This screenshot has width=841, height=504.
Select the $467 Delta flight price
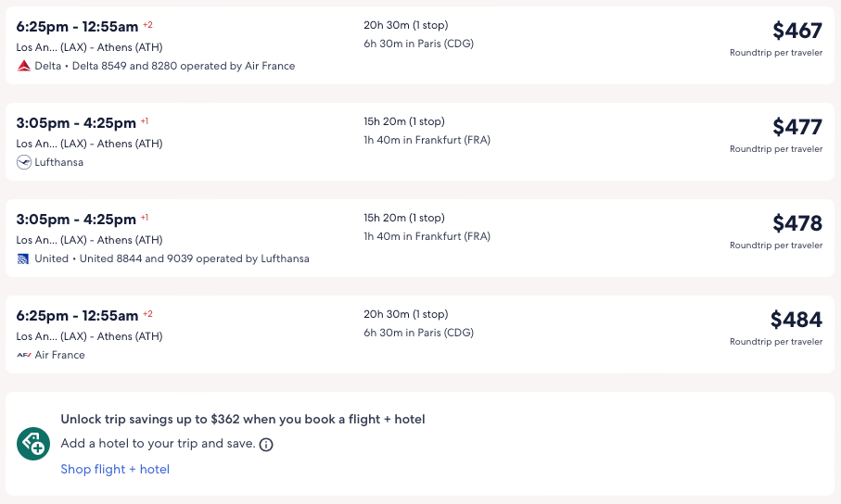[796, 31]
